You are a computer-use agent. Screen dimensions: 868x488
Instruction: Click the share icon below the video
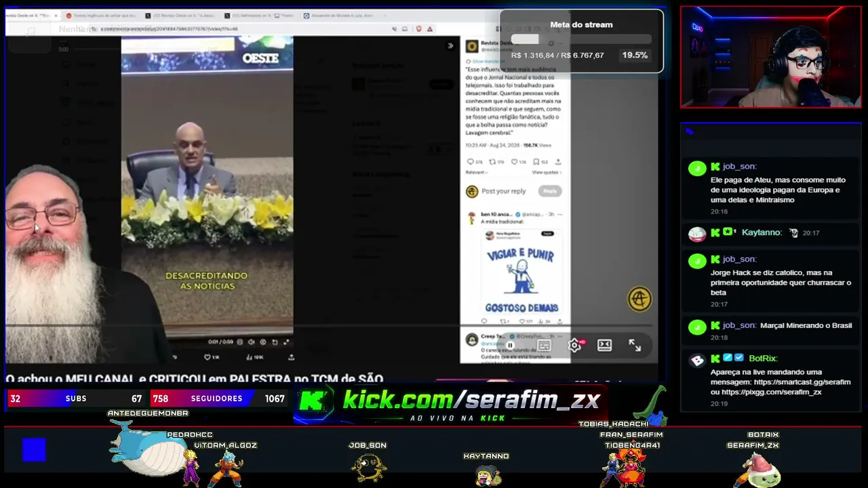[x=292, y=357]
